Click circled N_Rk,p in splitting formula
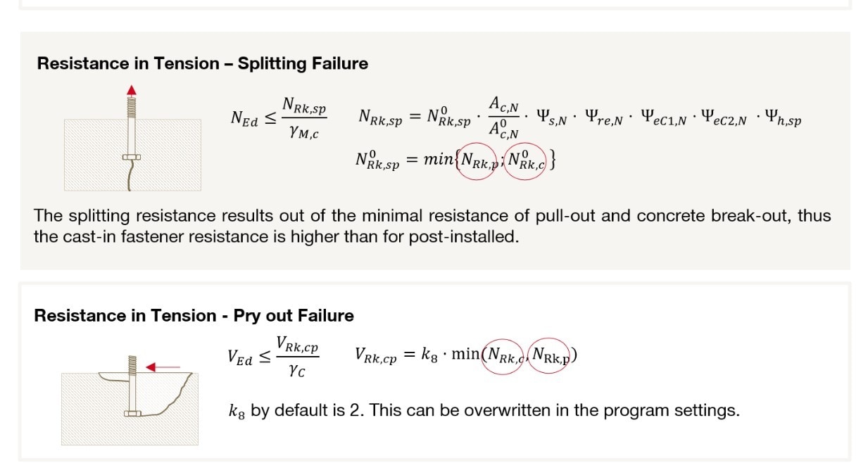This screenshot has height=470, width=868. pyautogui.click(x=477, y=160)
